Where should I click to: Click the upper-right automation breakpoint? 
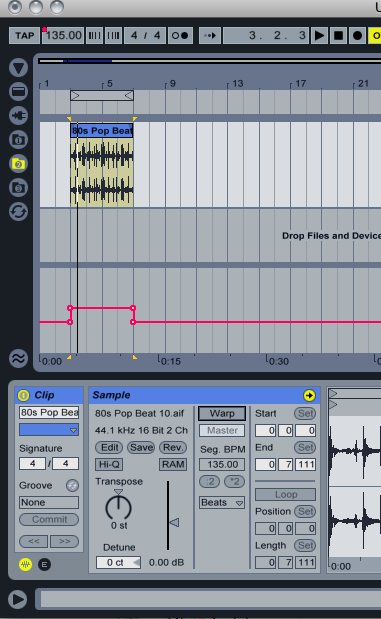tap(133, 308)
